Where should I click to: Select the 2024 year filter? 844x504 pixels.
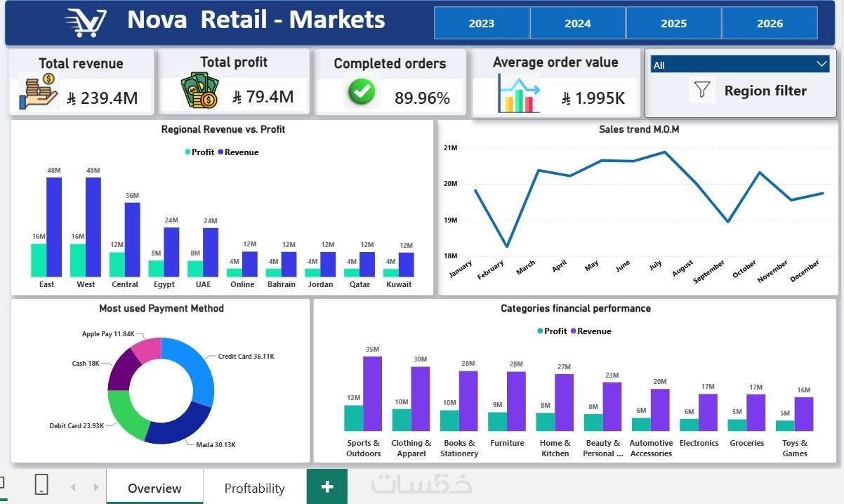click(577, 23)
